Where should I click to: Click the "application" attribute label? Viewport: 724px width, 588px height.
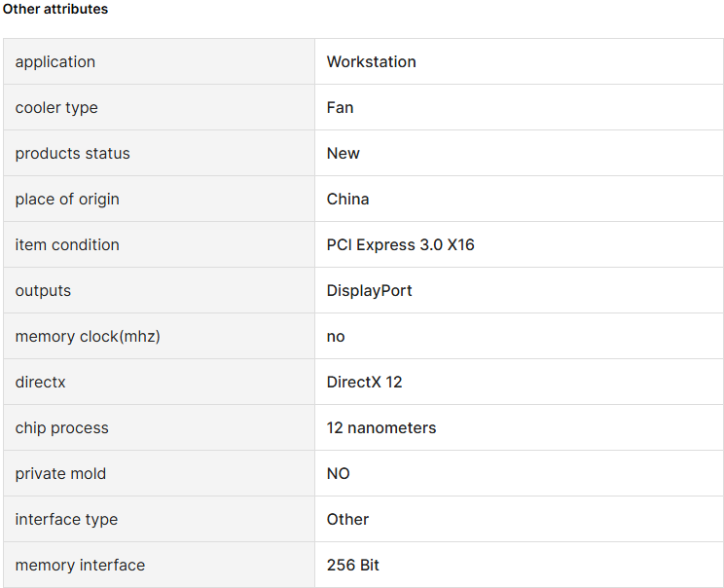(x=55, y=61)
